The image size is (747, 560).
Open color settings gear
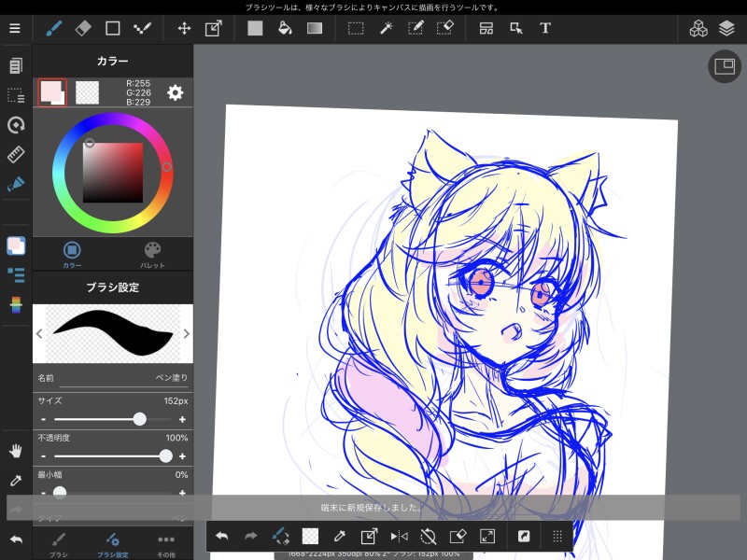pos(175,92)
